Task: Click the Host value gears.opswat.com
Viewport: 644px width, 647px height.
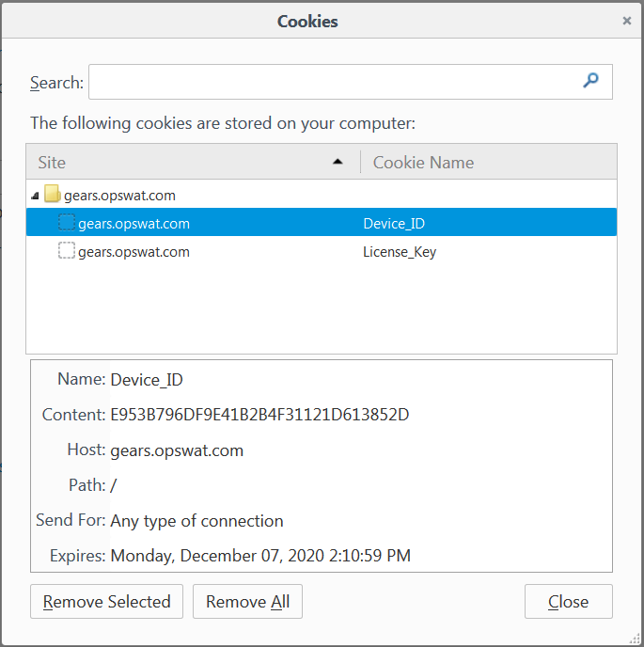Action: pos(177,450)
